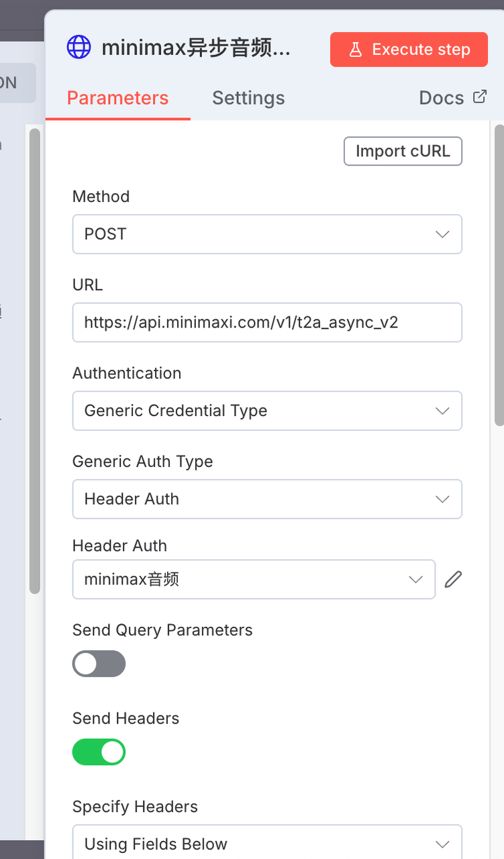This screenshot has width=504, height=859.
Task: Enable Send Query Parameters toggle
Action: 99,664
